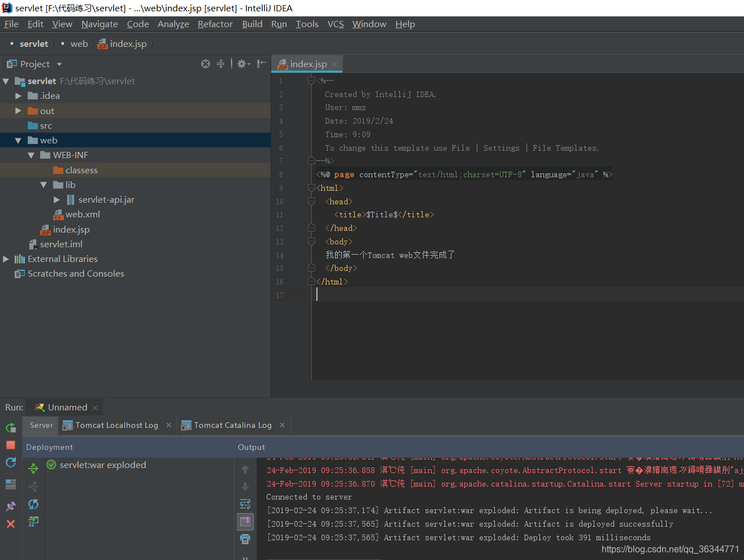Collapse the servlet project root

click(6, 81)
